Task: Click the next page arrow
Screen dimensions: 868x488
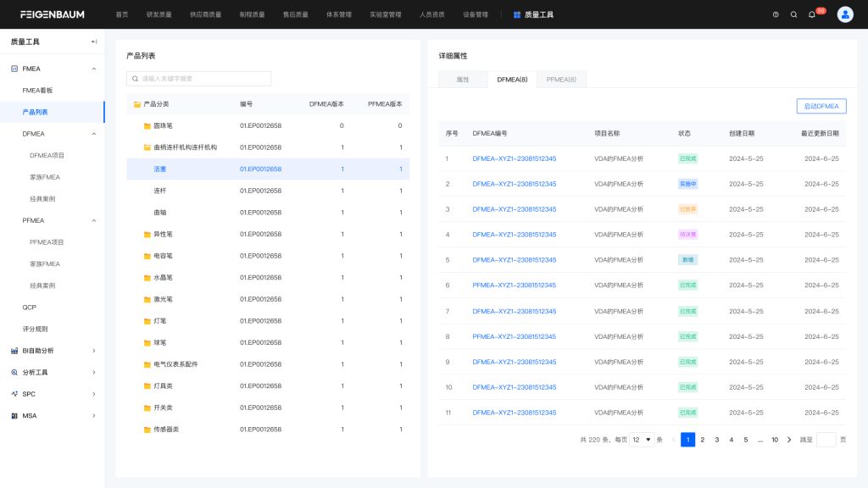Action: [x=789, y=440]
